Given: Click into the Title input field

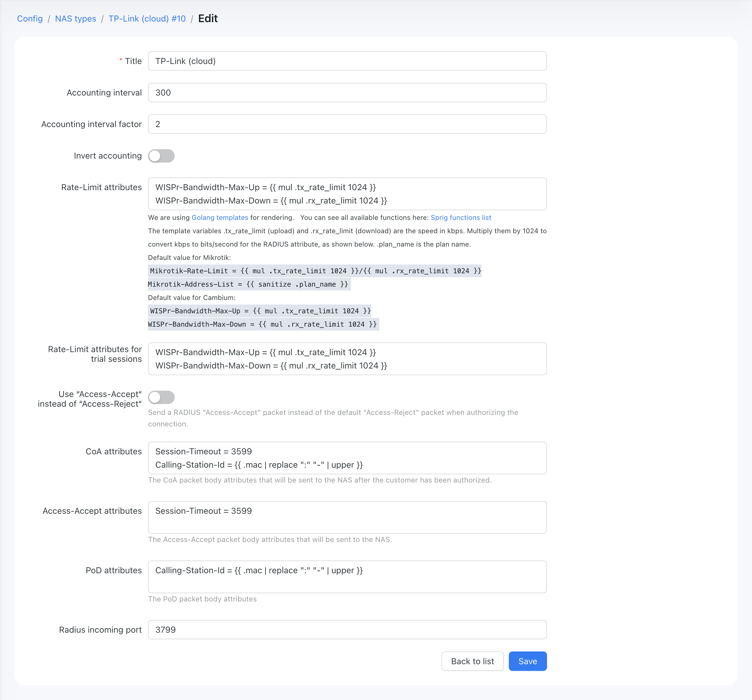Looking at the screenshot, I should click(x=347, y=61).
